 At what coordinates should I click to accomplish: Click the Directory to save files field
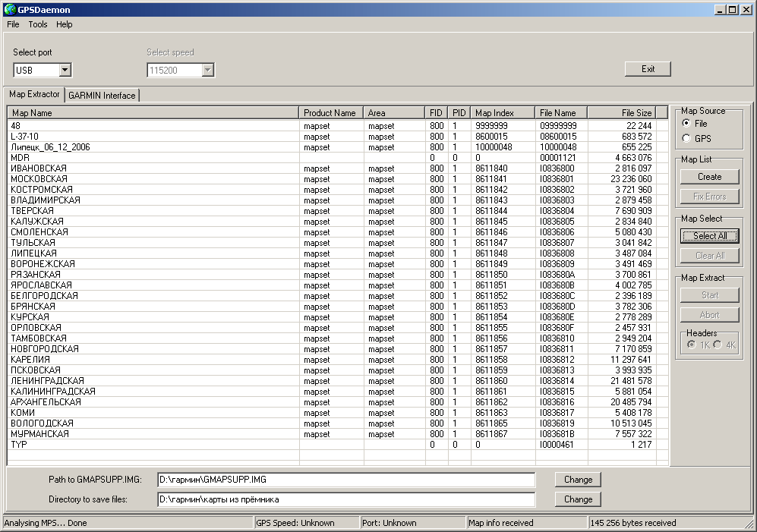[345, 499]
